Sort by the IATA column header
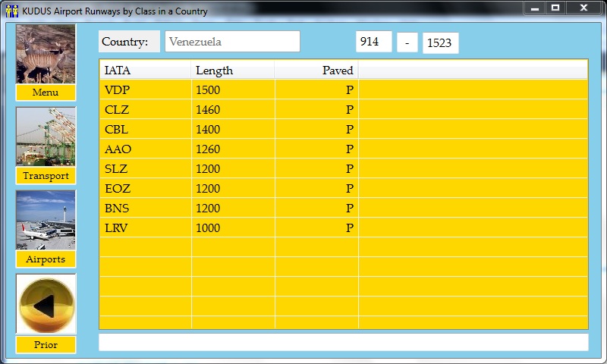 (145, 71)
